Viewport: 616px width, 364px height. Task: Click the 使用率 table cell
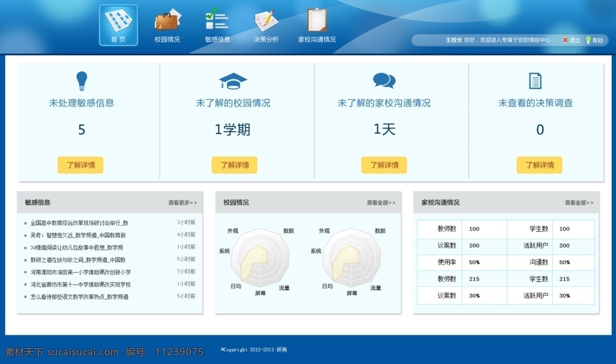click(x=440, y=262)
